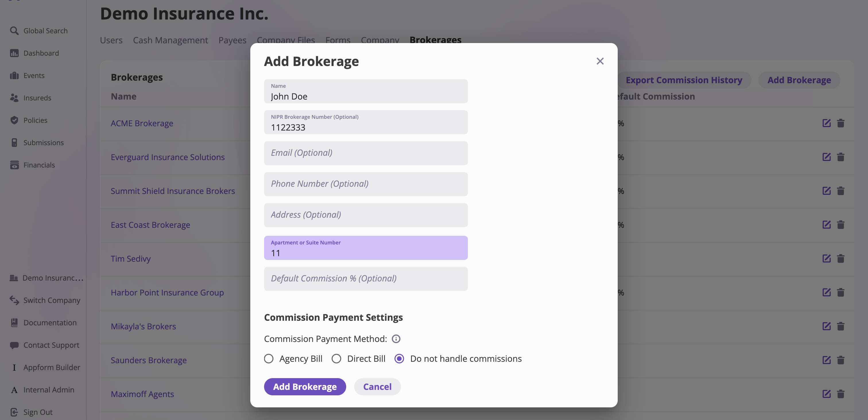Edit the Tim Sedivy row
Image resolution: width=868 pixels, height=420 pixels.
point(826,258)
